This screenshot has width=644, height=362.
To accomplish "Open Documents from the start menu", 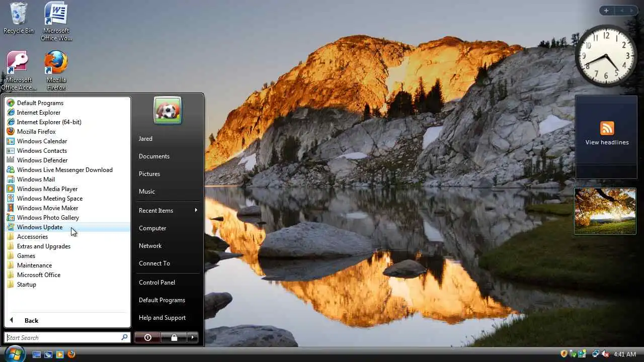I will point(168,156).
